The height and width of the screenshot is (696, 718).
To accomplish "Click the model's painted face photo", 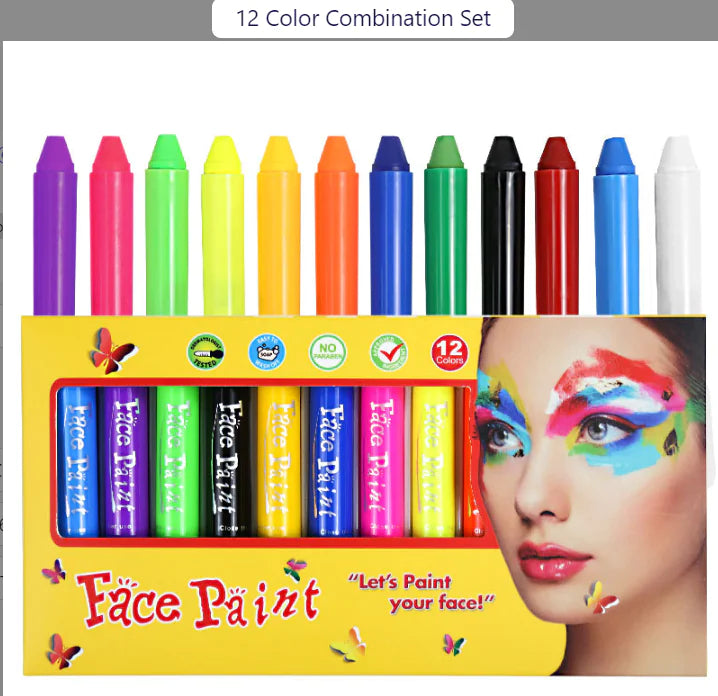I will click(592, 495).
